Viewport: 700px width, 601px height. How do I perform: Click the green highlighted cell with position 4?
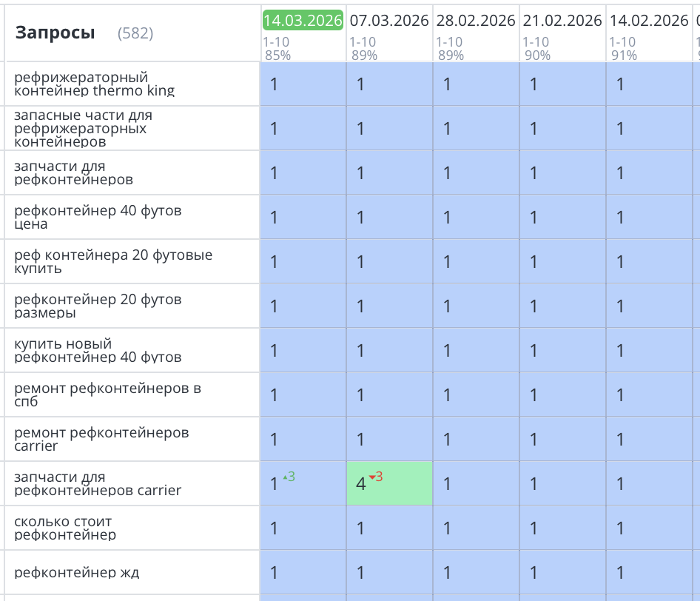(389, 484)
